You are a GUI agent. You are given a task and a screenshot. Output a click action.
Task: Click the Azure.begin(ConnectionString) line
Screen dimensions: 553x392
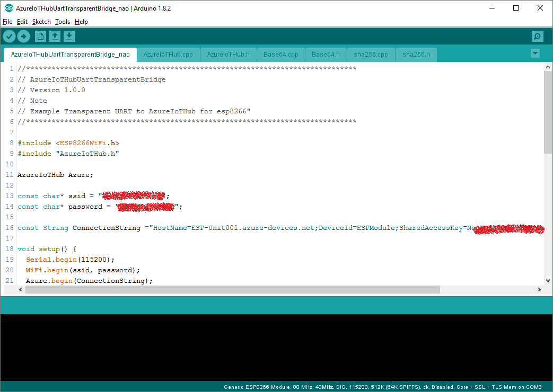(89, 281)
